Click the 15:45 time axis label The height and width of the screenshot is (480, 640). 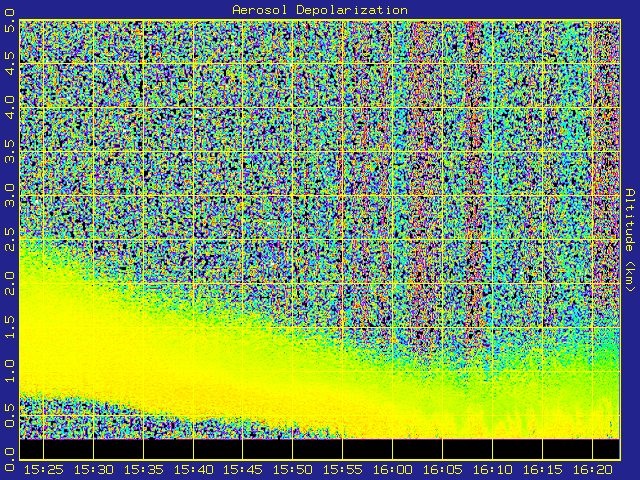pos(243,470)
